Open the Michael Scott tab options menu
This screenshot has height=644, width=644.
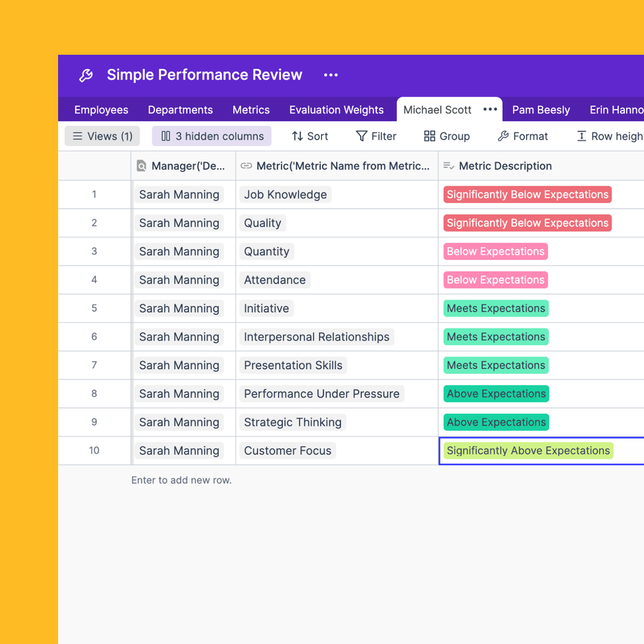click(x=490, y=109)
